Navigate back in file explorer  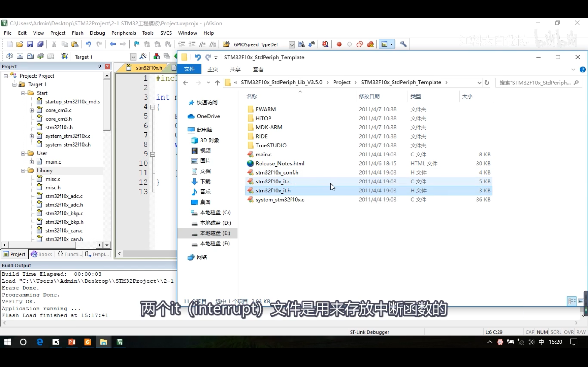185,82
